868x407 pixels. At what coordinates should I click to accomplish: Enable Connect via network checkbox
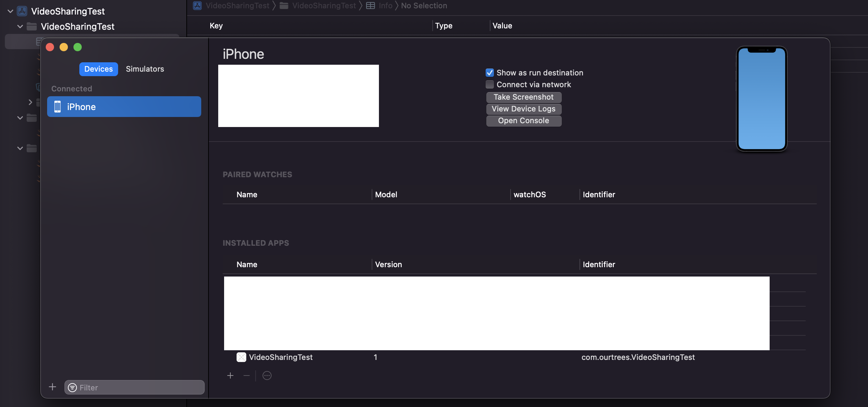click(x=489, y=84)
